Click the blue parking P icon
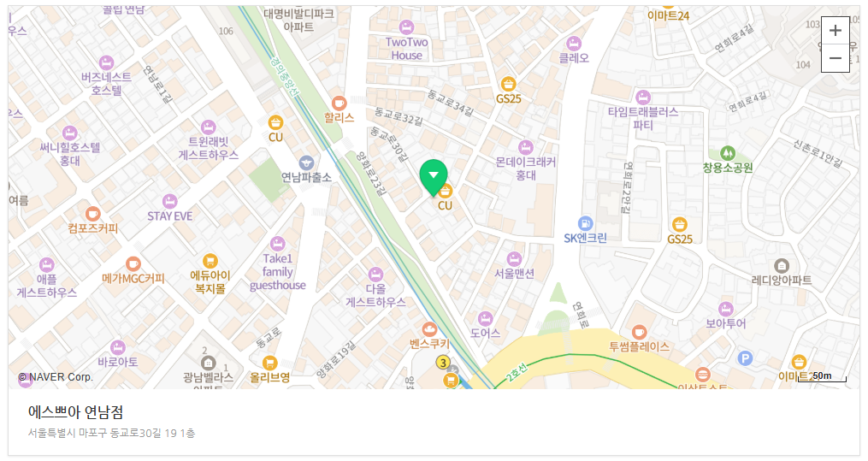 pyautogui.click(x=745, y=358)
